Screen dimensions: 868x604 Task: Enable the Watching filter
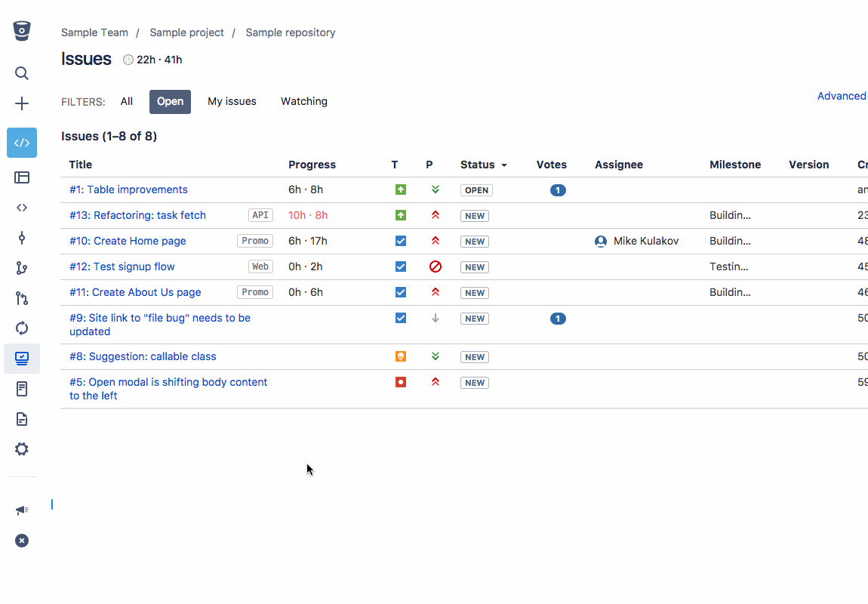303,101
